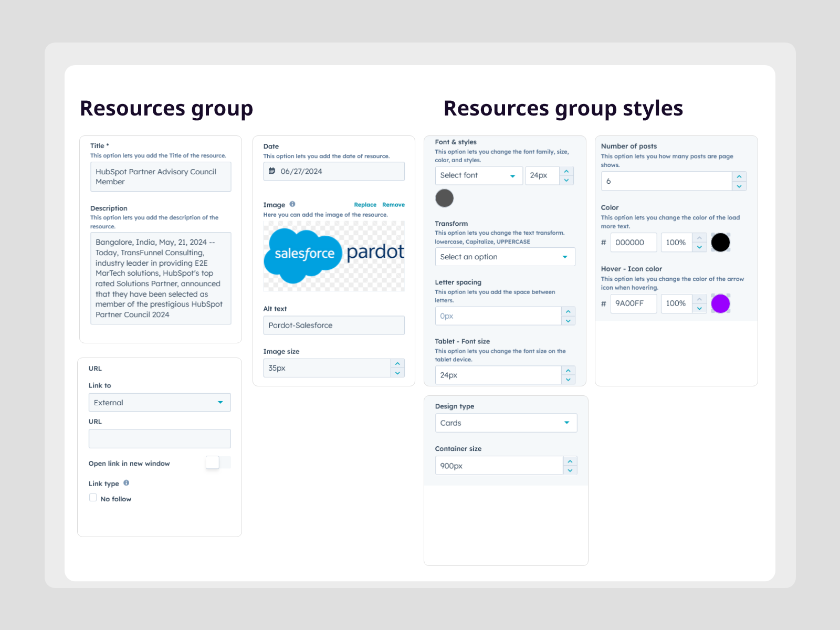This screenshot has height=630, width=840.
Task: Click the info icon beside Image label
Action: (x=292, y=204)
